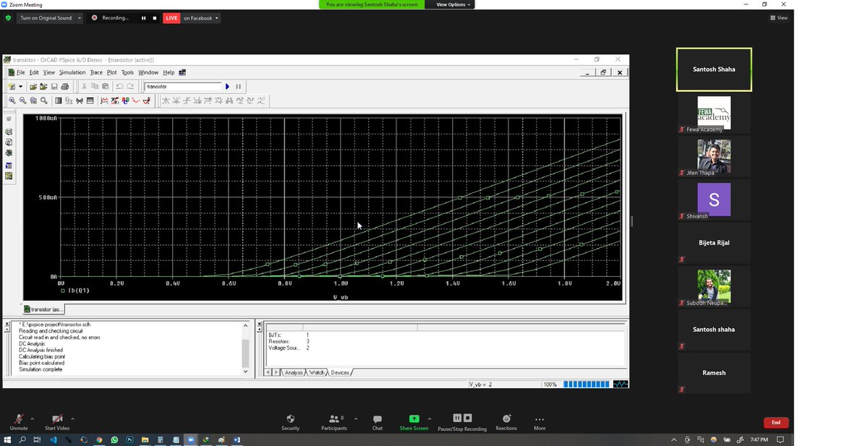868x446 pixels.
Task: Expand video options arrow beside Start Video
Action: coord(72,418)
